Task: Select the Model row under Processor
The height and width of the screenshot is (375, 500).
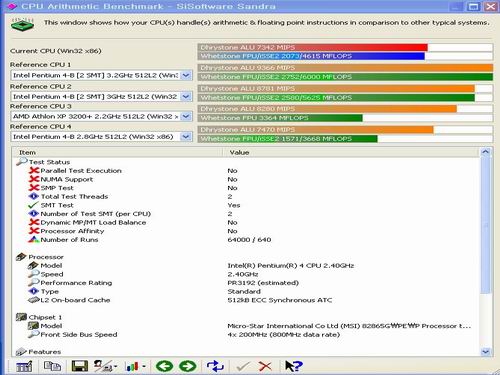Action: [x=246, y=265]
